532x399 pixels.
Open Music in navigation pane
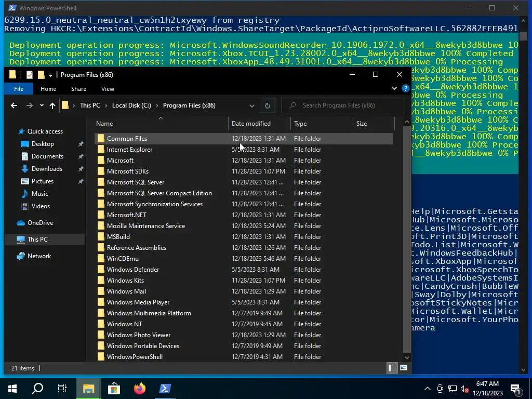point(39,194)
